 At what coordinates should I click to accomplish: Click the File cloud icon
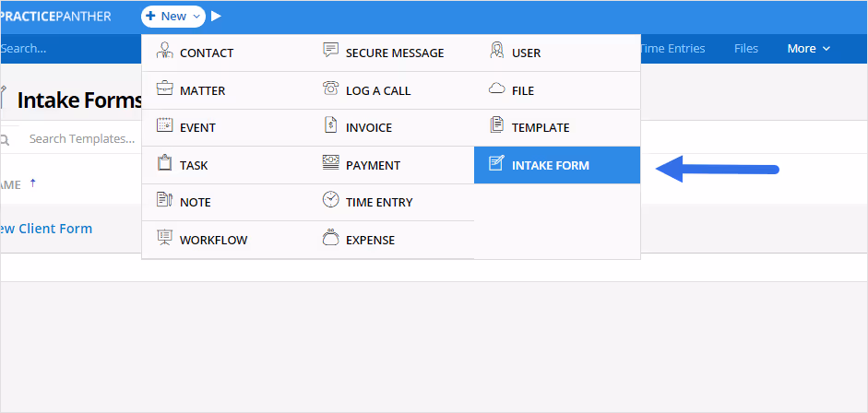point(496,88)
